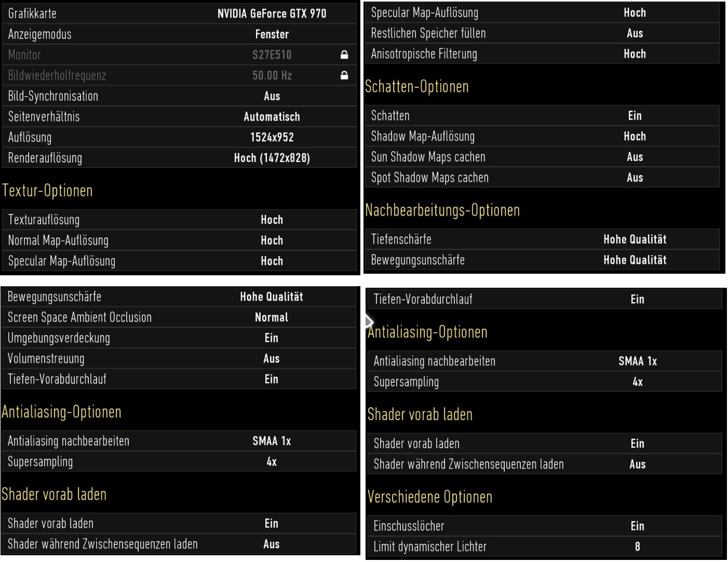Toggle Einschusslöcher setting

point(545,526)
